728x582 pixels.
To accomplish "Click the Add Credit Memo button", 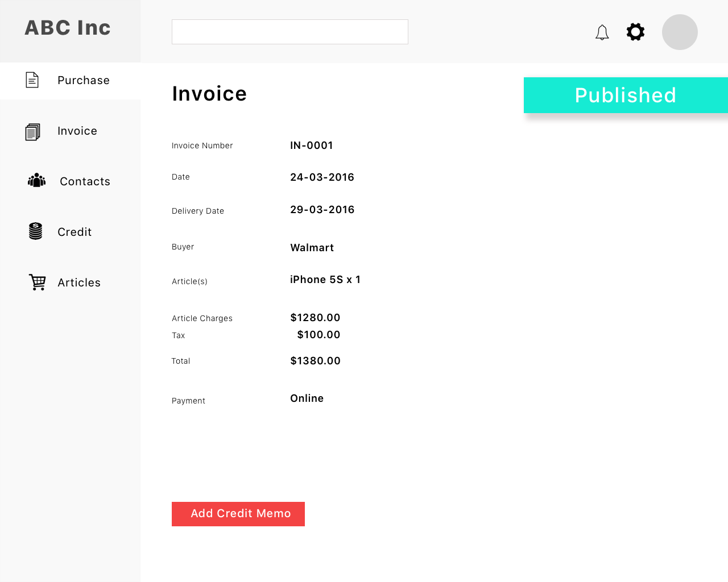I will tap(238, 514).
